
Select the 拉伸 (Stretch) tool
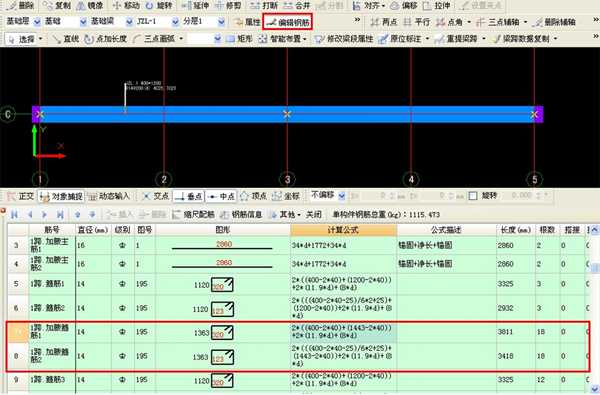coord(437,5)
